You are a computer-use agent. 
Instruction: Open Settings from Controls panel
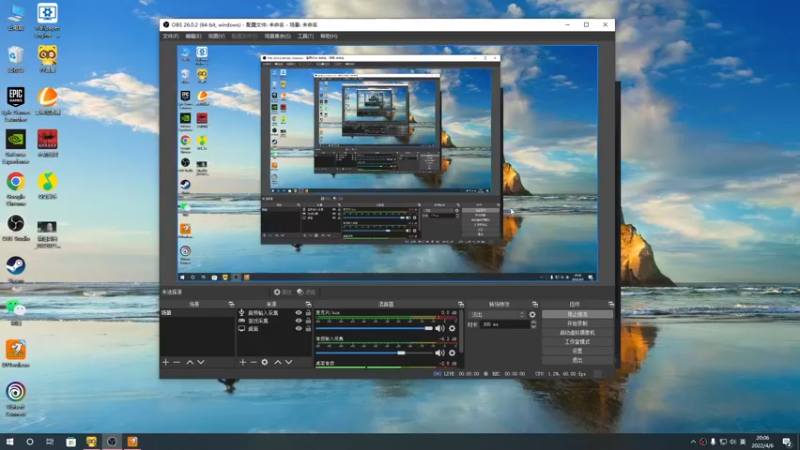577,351
